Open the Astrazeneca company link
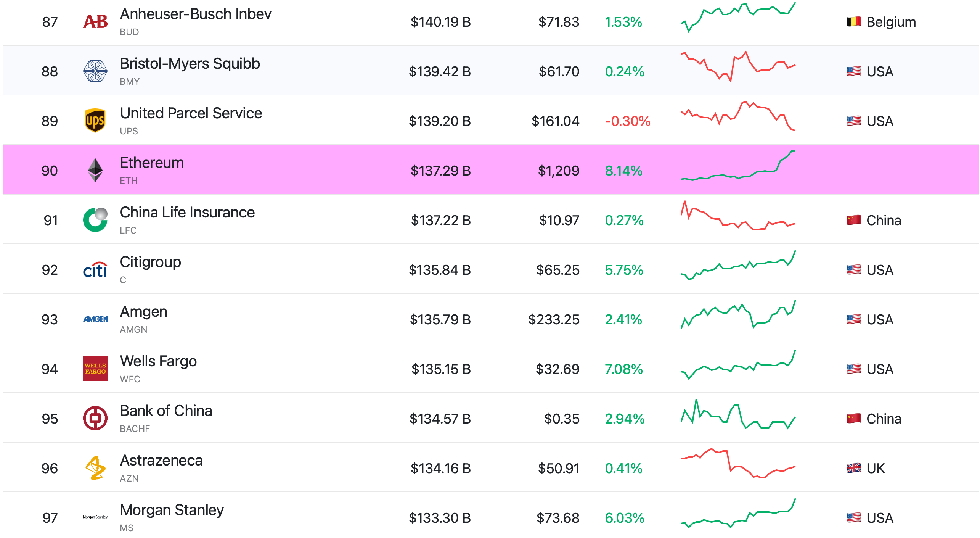 click(x=161, y=461)
